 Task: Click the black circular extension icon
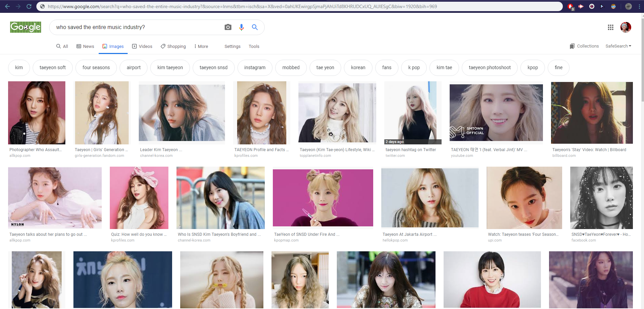coord(592,6)
